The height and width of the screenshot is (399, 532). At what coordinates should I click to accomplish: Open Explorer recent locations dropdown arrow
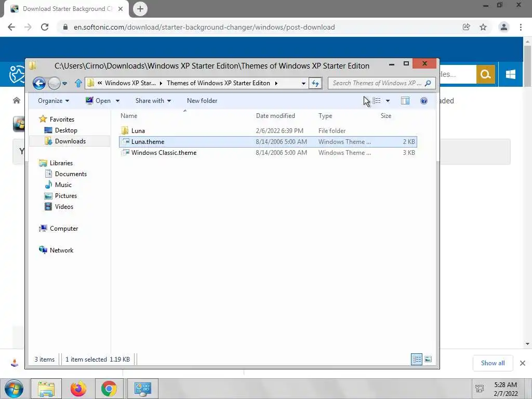(x=64, y=83)
